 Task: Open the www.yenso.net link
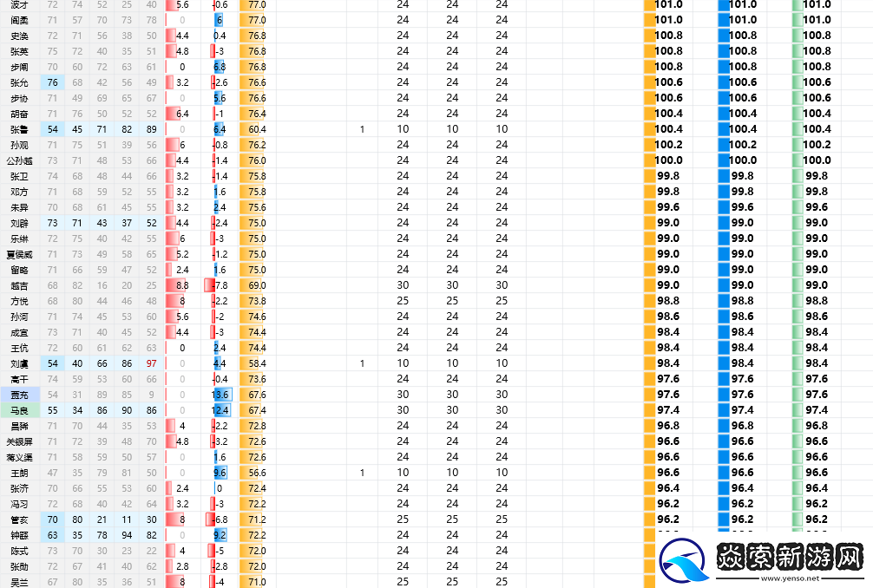click(x=788, y=578)
